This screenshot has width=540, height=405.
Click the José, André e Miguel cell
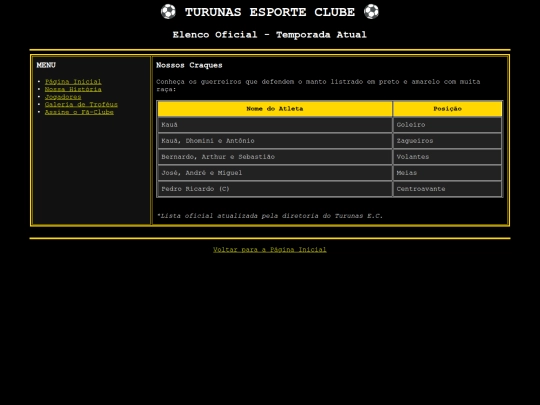(x=275, y=173)
